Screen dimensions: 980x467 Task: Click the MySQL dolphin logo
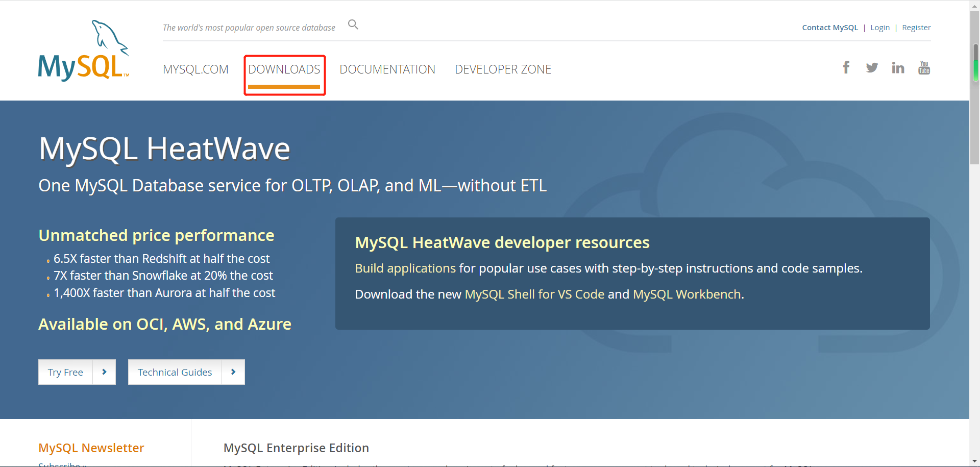click(x=84, y=50)
